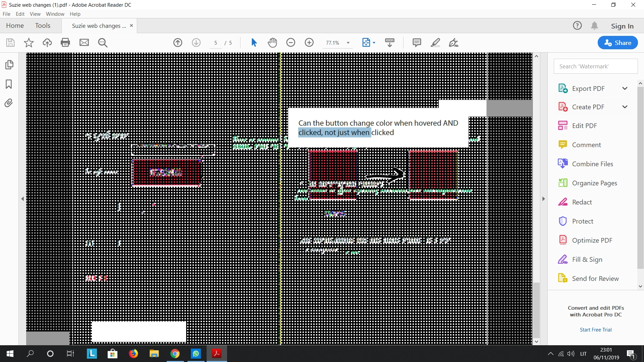Click the Search 'Watermark' tools field
Image resolution: width=644 pixels, height=362 pixels.
coord(595,66)
